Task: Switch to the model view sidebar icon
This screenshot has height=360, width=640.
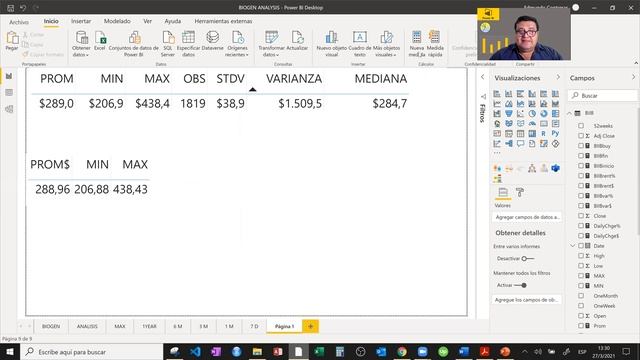Action: point(9,109)
